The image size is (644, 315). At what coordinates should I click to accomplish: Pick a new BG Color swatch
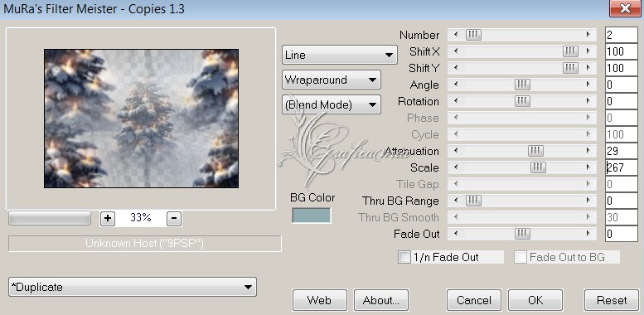pyautogui.click(x=312, y=216)
